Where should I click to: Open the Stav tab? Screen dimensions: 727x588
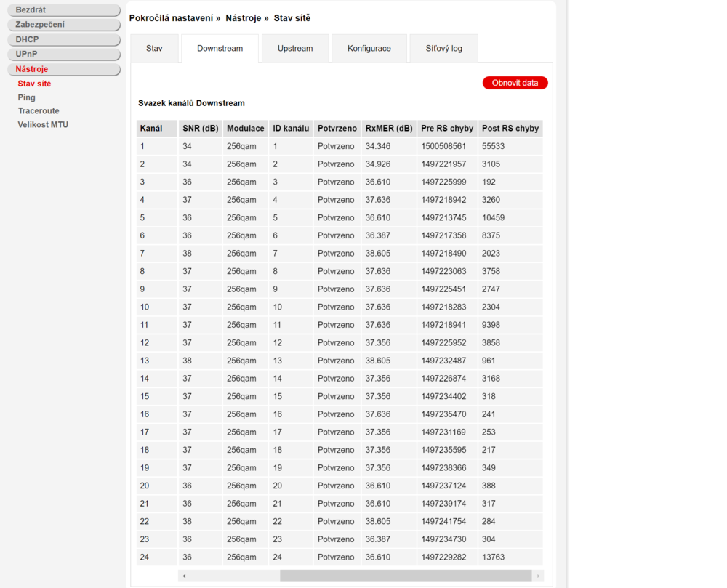click(x=154, y=49)
